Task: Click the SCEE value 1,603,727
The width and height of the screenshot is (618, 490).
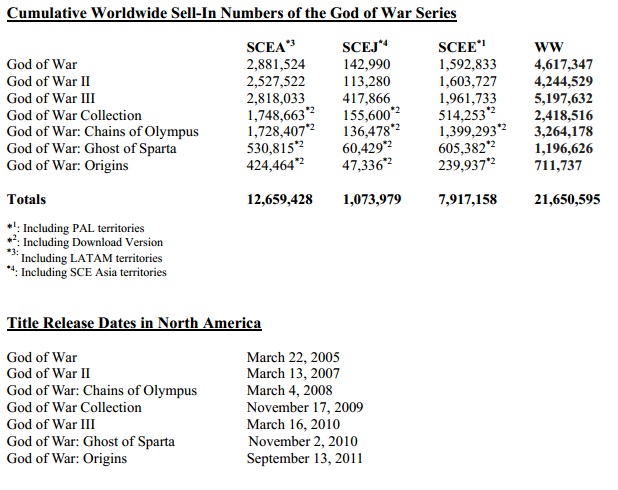Action: point(468,82)
